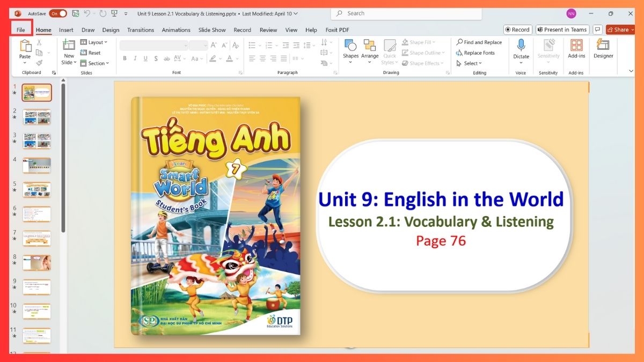
Task: Toggle italic formatting
Action: (x=135, y=58)
